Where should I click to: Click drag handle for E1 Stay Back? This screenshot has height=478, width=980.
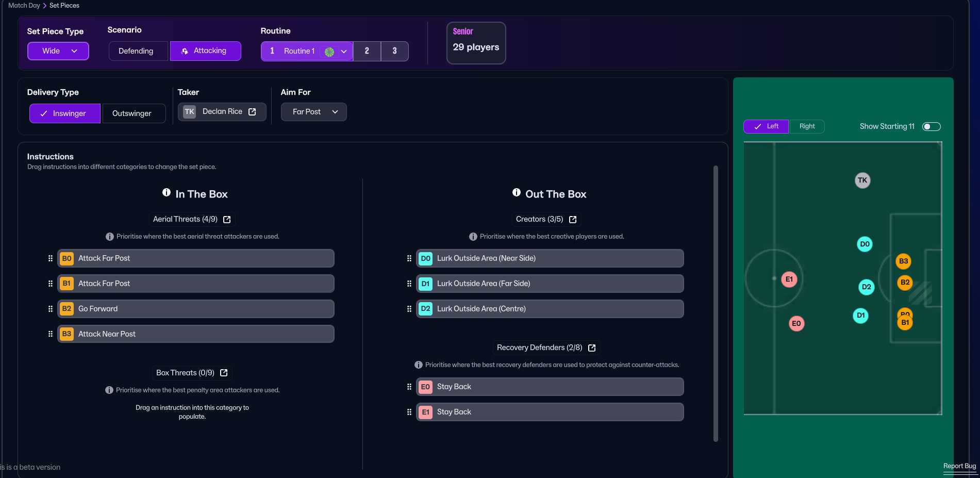coord(409,412)
